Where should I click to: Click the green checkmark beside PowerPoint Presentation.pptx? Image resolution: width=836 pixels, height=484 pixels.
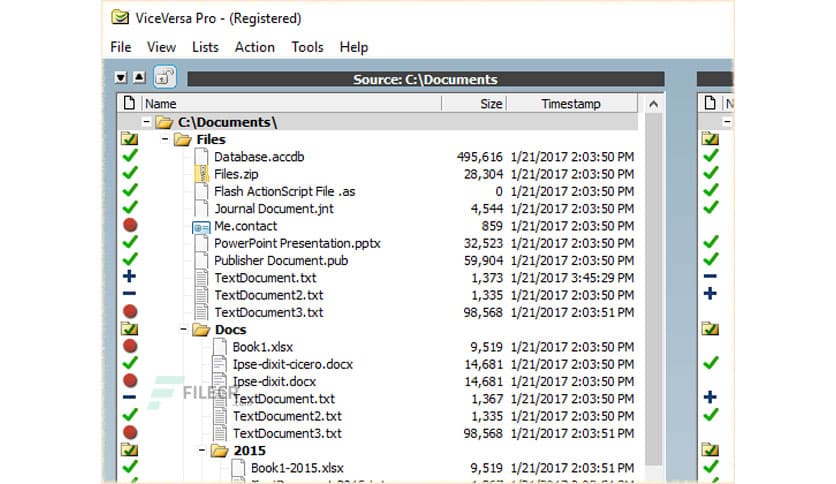click(130, 242)
